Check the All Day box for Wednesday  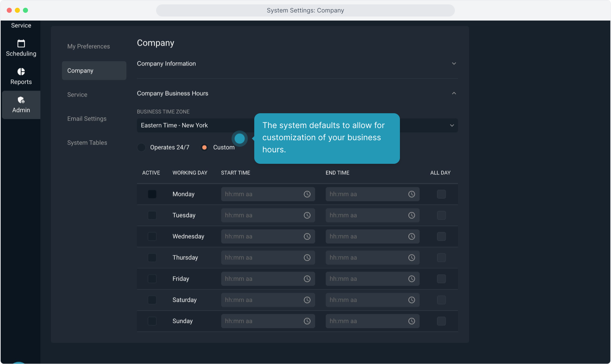coord(441,237)
